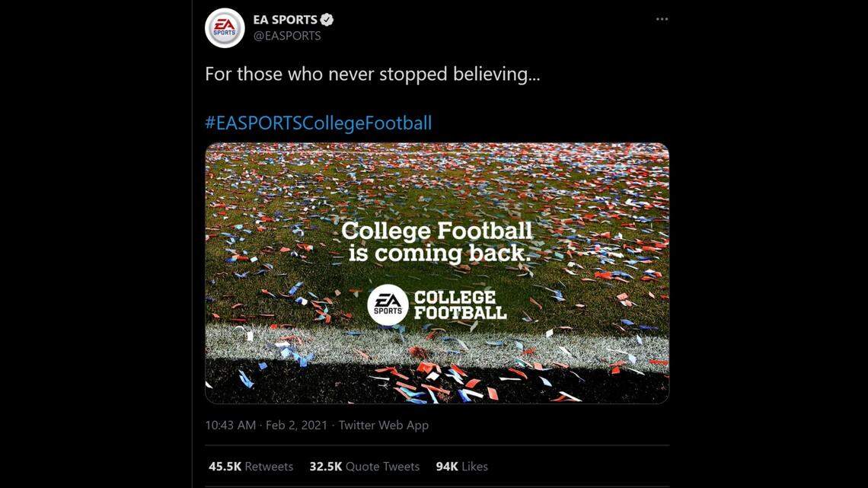Click the Twitter Web App source label

[385, 425]
